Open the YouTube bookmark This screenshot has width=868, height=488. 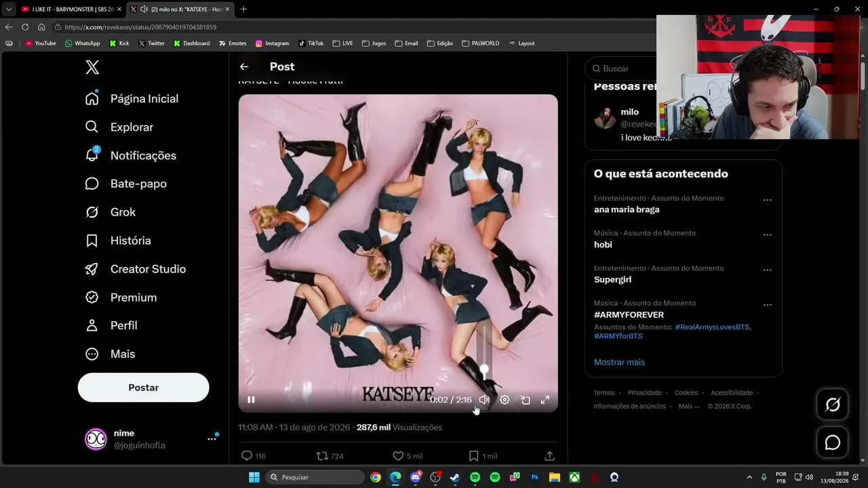point(41,43)
